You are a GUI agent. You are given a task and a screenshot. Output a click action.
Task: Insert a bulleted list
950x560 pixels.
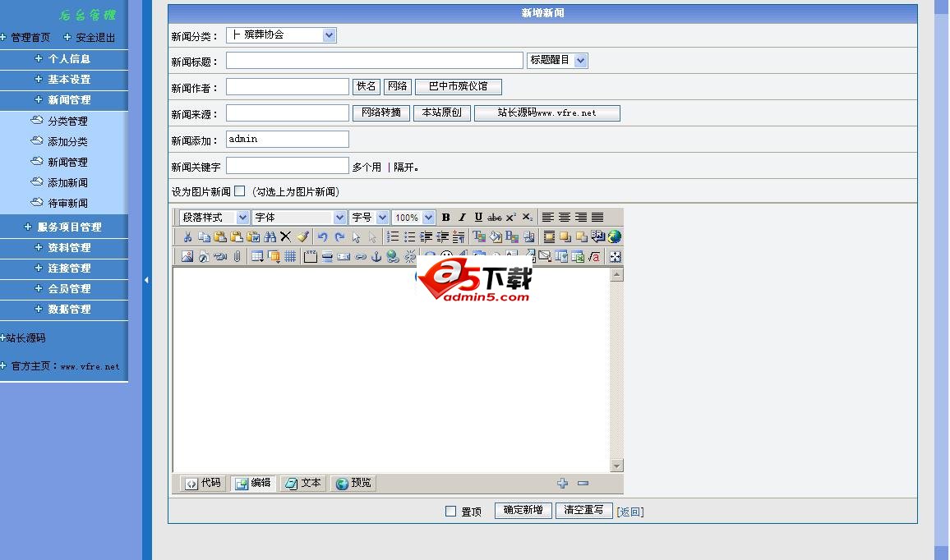pyautogui.click(x=409, y=236)
